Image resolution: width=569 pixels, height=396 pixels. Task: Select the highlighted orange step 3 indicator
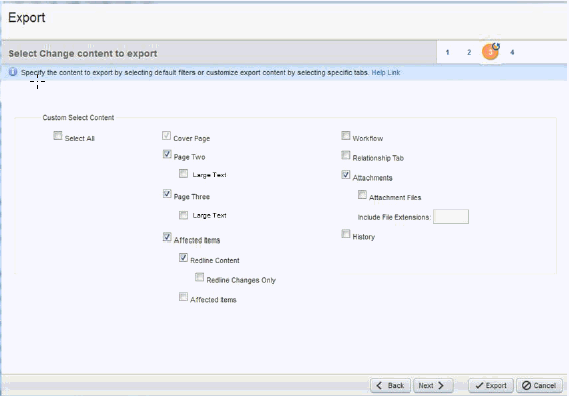(490, 52)
